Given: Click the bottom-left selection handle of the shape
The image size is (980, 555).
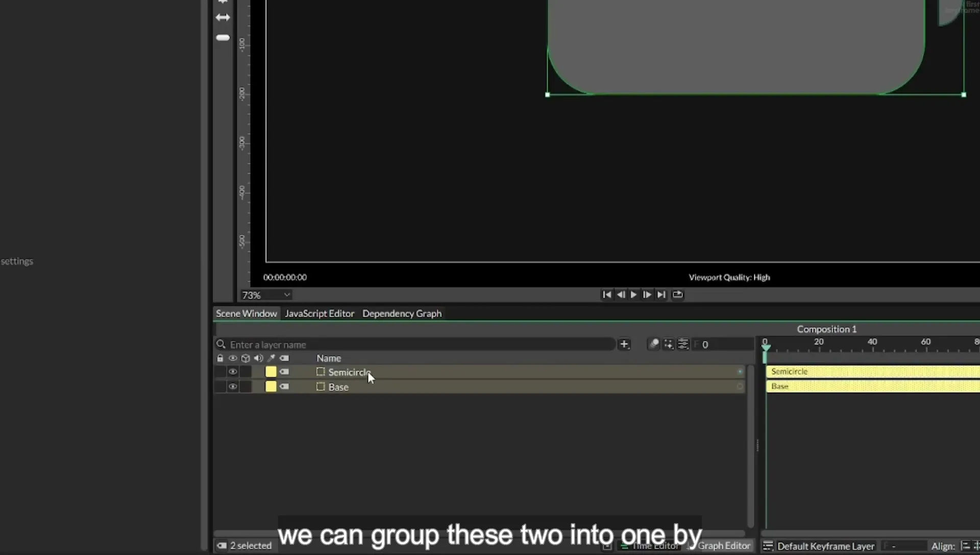Looking at the screenshot, I should [548, 95].
